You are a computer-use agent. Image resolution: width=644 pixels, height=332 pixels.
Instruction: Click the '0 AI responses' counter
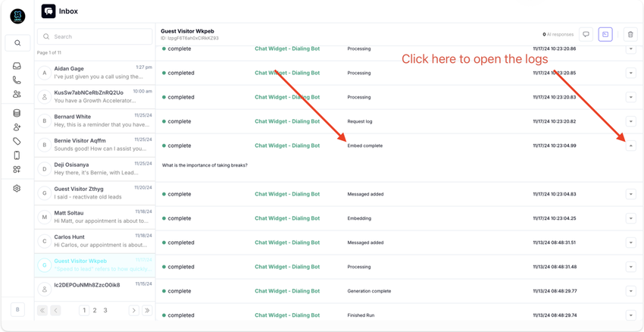click(558, 35)
